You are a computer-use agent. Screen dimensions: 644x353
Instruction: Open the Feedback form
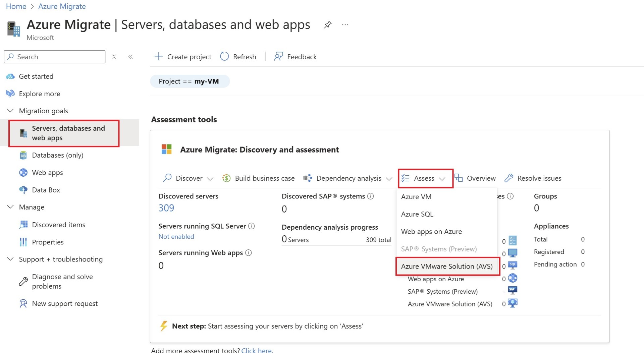point(295,57)
